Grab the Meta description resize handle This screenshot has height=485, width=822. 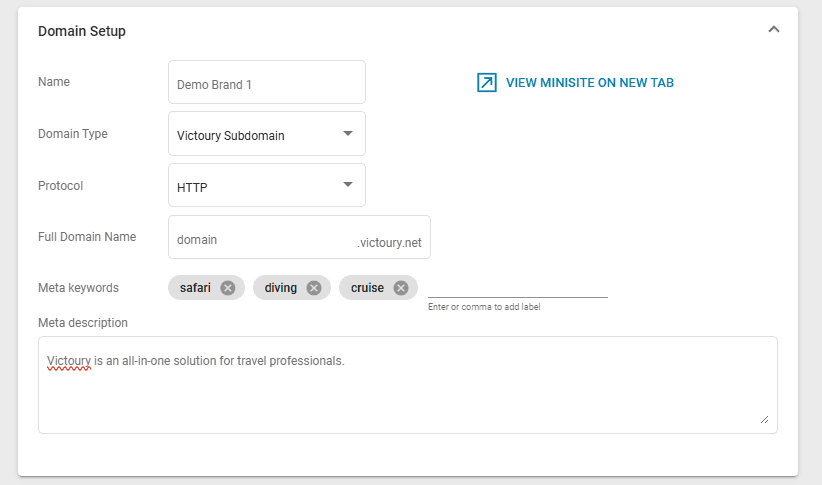(x=765, y=420)
